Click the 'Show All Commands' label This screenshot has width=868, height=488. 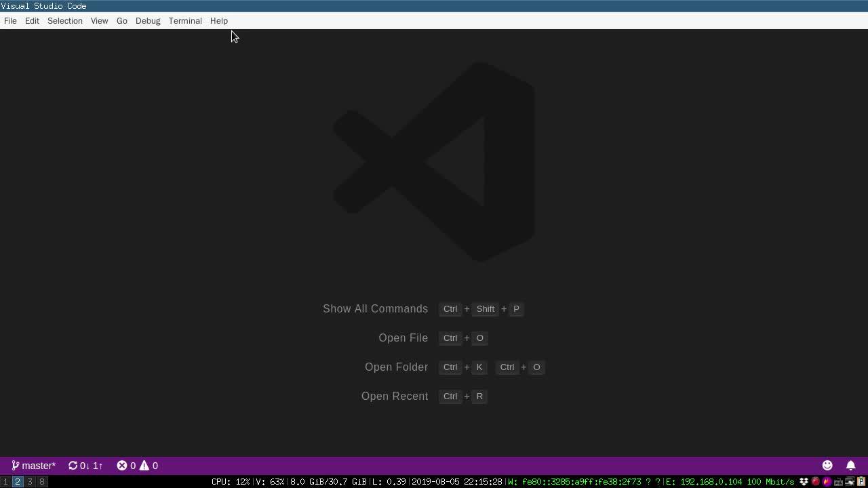(x=375, y=308)
